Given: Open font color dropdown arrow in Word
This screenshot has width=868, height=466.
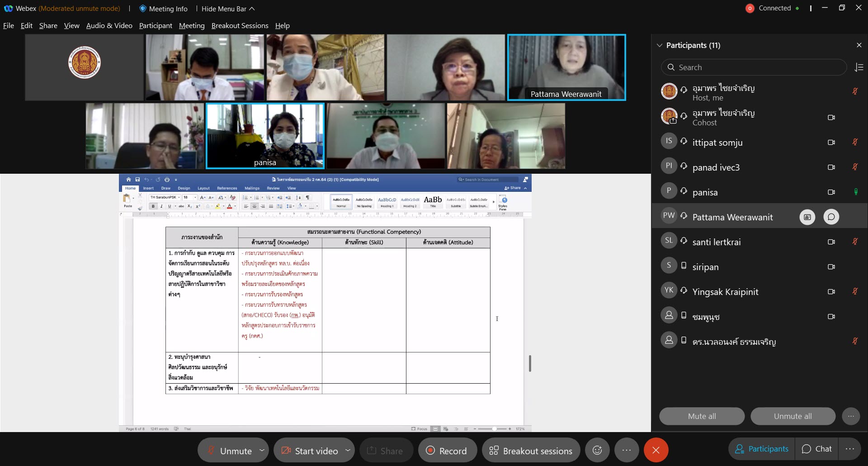Looking at the screenshot, I should pos(235,206).
